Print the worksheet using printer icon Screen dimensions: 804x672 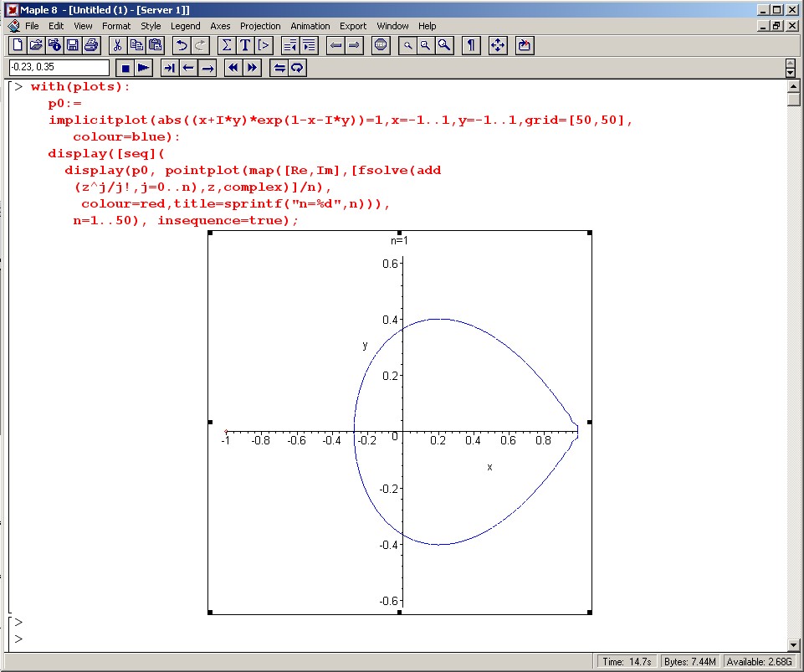click(x=91, y=46)
